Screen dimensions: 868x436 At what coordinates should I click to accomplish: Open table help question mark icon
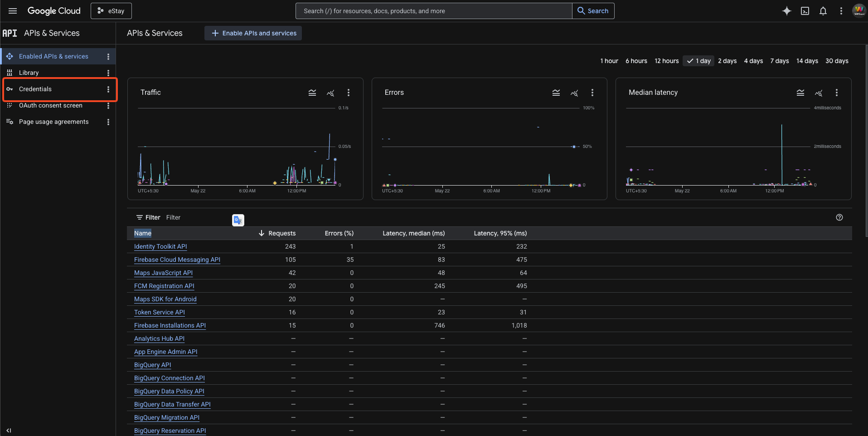[x=839, y=217]
